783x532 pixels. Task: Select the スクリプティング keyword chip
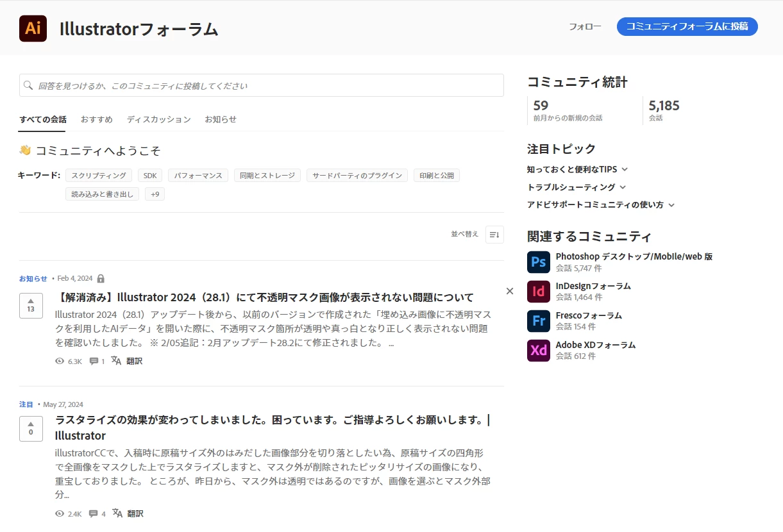coord(99,176)
